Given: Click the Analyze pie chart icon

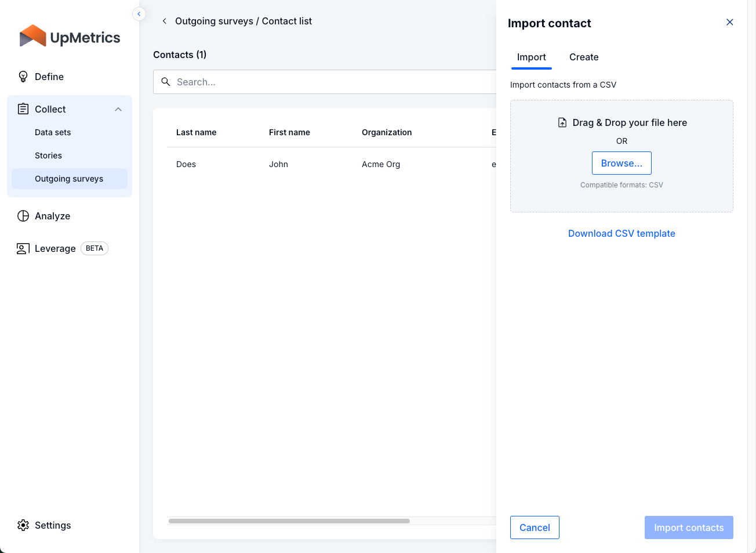Looking at the screenshot, I should pyautogui.click(x=23, y=216).
